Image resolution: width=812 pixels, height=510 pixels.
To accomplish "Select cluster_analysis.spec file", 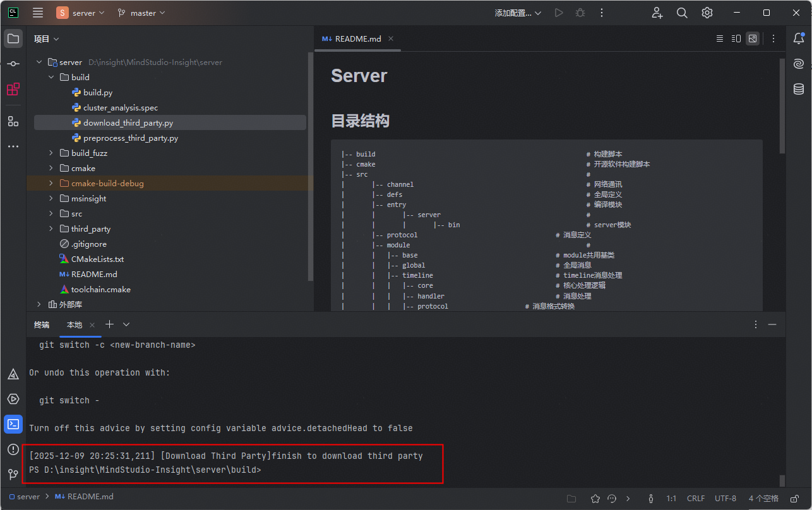I will 121,107.
